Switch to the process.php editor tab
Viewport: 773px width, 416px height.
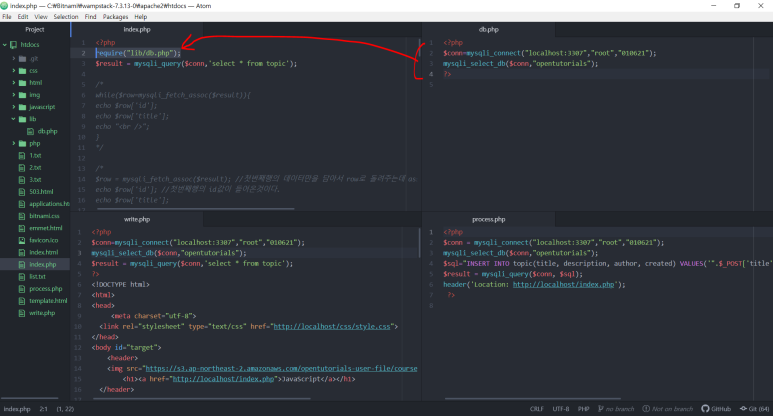489,219
